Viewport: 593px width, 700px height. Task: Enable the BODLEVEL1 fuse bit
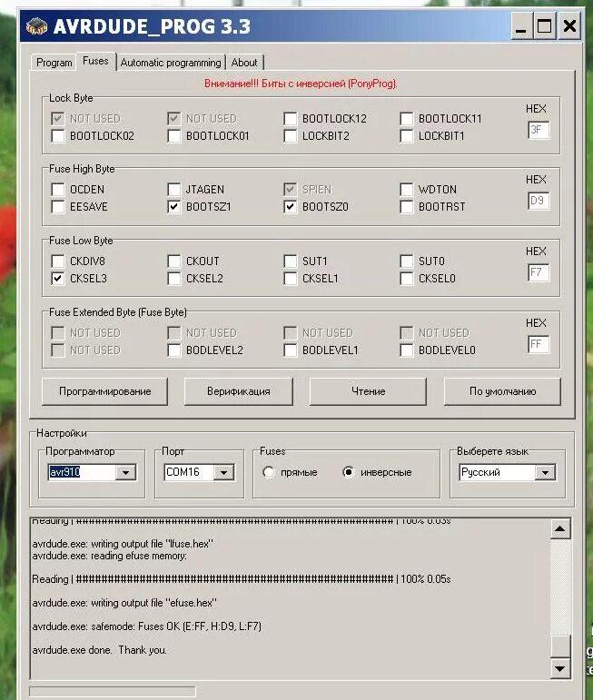291,350
